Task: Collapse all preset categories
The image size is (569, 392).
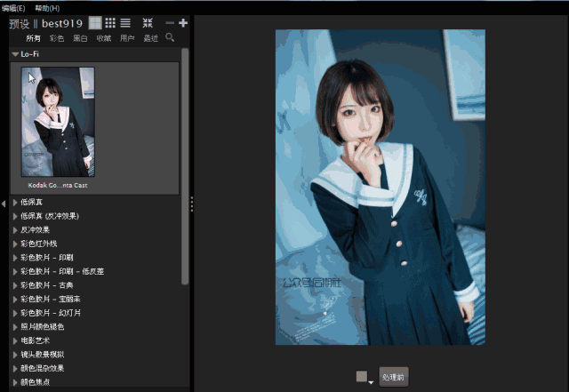Action: pos(148,23)
